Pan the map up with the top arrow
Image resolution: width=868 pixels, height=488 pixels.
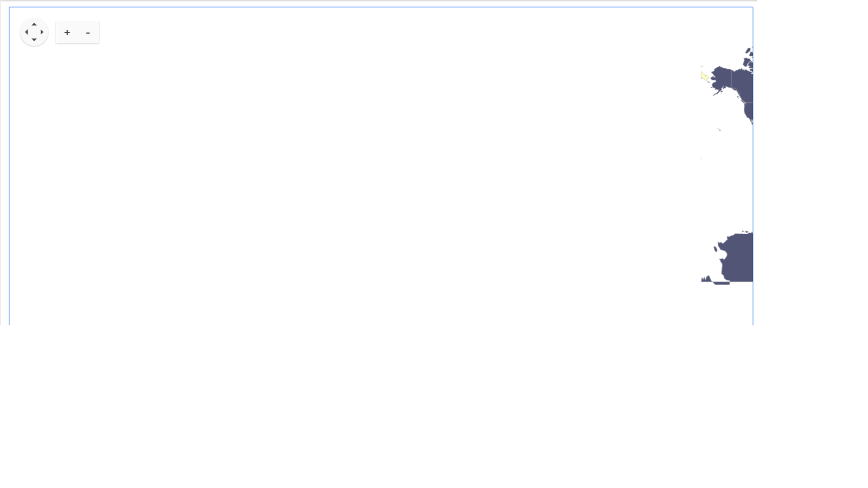click(34, 24)
